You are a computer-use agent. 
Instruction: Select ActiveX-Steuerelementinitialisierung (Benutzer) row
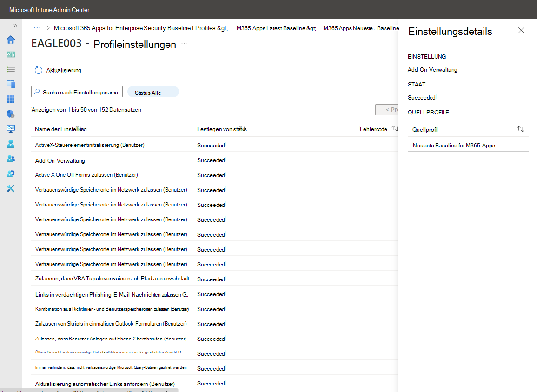[x=215, y=145]
